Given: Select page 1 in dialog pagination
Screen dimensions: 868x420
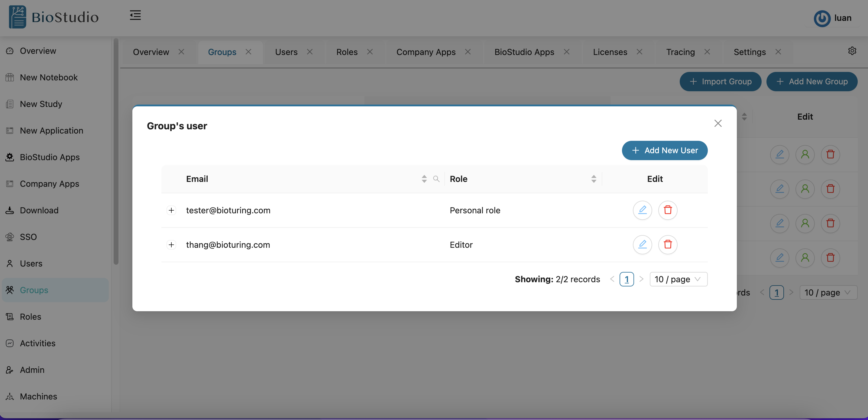Looking at the screenshot, I should point(627,279).
